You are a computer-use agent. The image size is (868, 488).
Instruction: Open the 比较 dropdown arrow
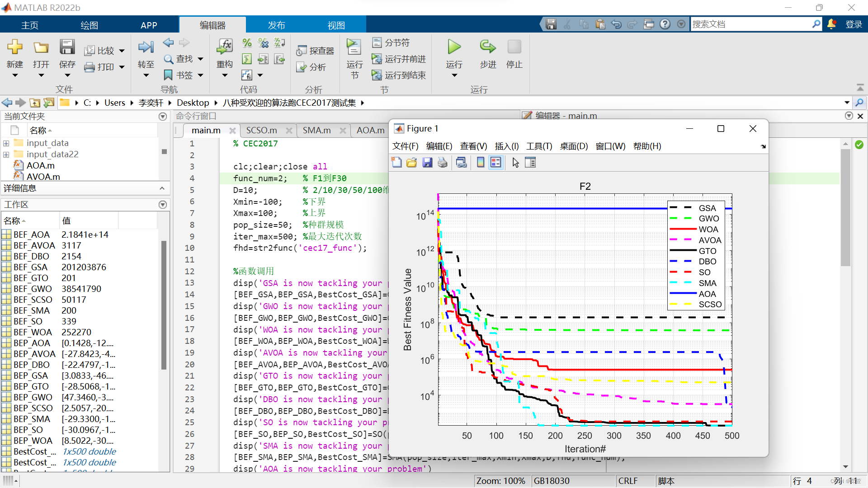point(122,51)
